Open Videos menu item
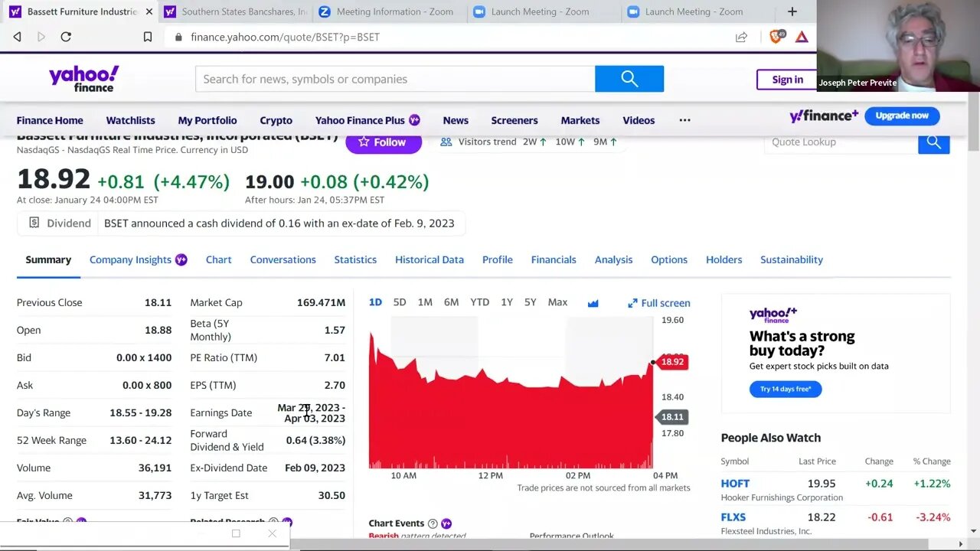Image resolution: width=980 pixels, height=551 pixels. tap(639, 120)
